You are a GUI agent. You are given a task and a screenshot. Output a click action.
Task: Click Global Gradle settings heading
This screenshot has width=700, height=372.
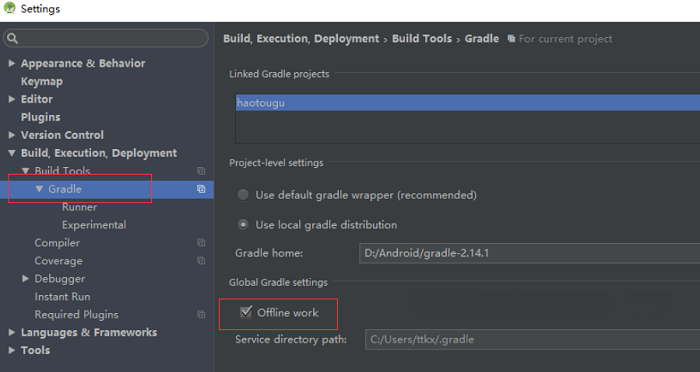click(278, 282)
